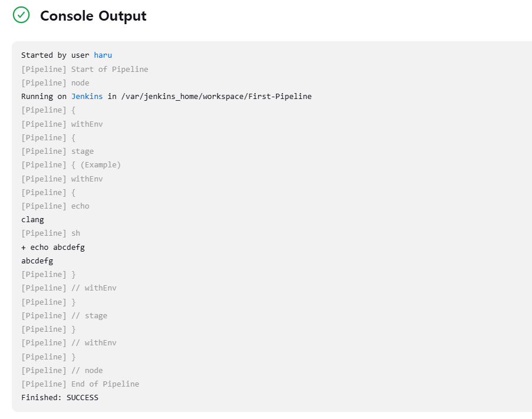The height and width of the screenshot is (419, 532).
Task: Select the '[Pipeline] echo' line
Action: click(55, 206)
